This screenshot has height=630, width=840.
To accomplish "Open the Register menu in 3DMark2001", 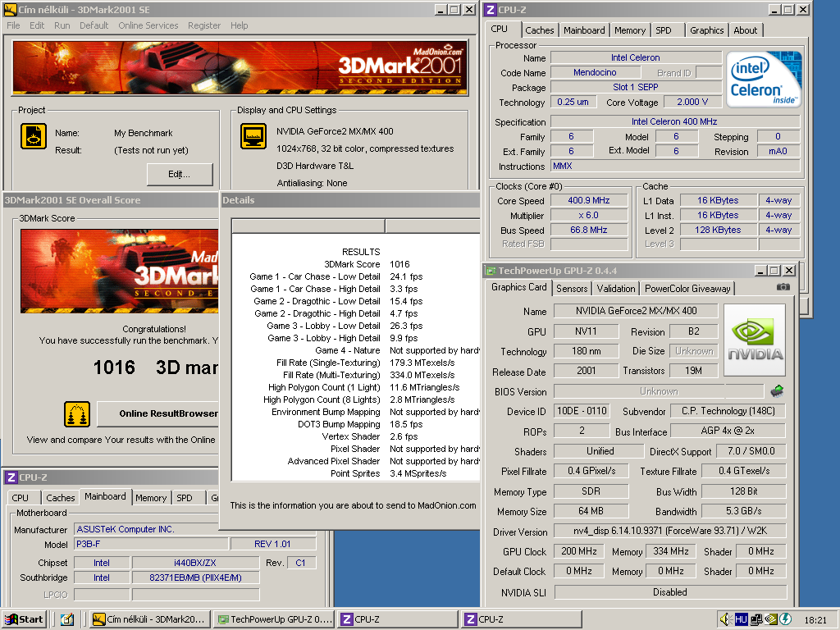I will [204, 25].
